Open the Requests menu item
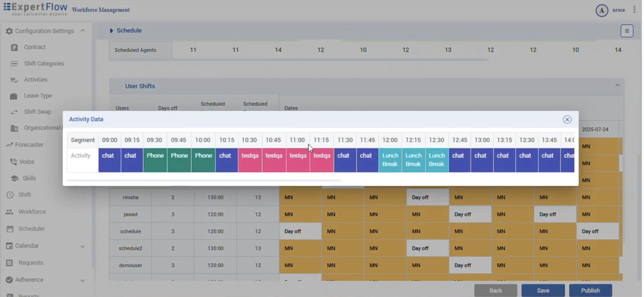Screen dimensions: 644x297 tap(31, 263)
